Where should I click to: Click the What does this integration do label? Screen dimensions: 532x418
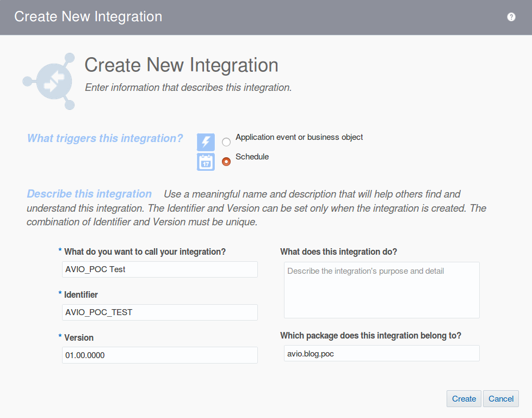tap(338, 251)
